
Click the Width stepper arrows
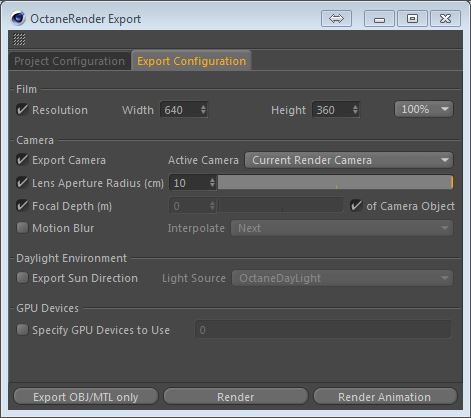click(203, 110)
